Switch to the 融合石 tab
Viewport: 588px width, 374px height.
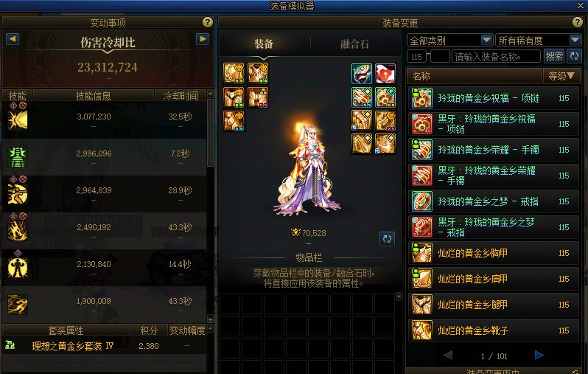(354, 44)
